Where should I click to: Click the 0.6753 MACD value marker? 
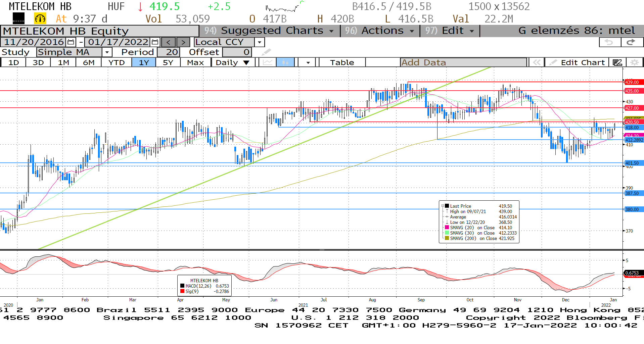coord(633,273)
